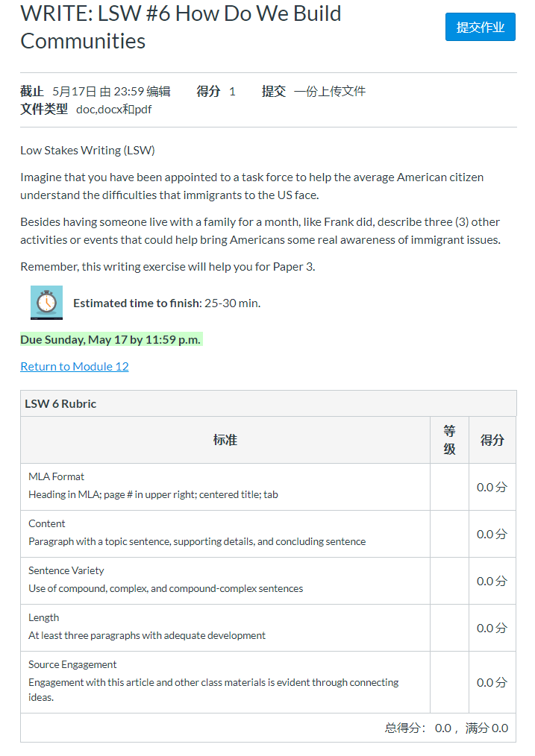The width and height of the screenshot is (535, 756).
Task: Click the highlighted Due Sunday, May 17 text
Action: pyautogui.click(x=111, y=339)
